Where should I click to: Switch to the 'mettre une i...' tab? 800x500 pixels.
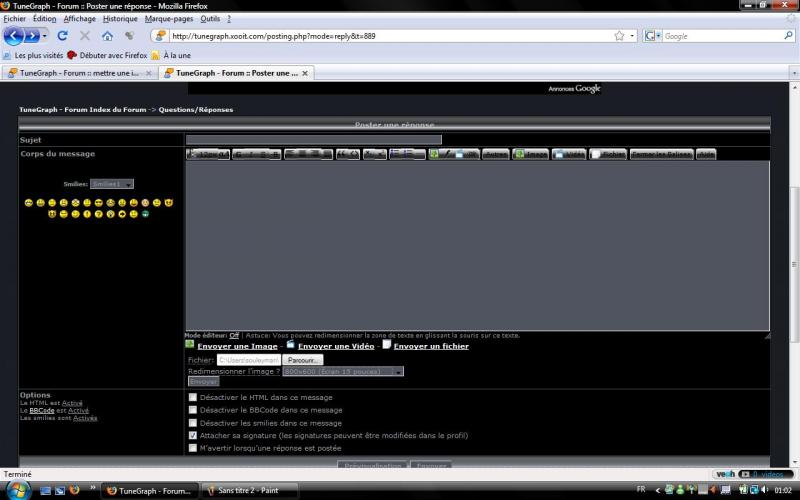click(x=80, y=73)
